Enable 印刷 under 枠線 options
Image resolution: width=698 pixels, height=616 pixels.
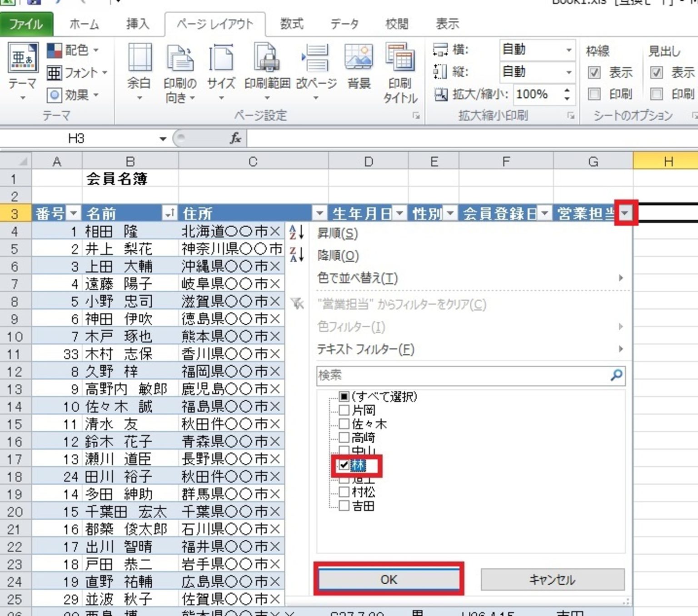click(593, 94)
